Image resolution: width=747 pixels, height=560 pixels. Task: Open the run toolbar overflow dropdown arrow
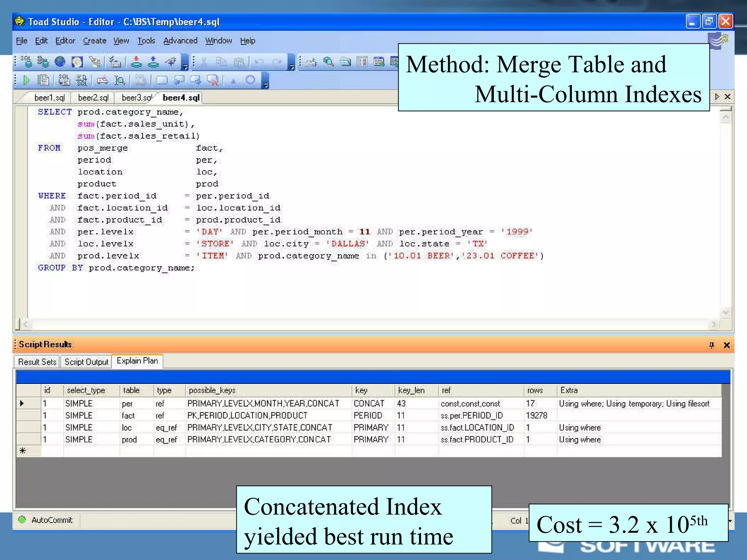point(266,80)
